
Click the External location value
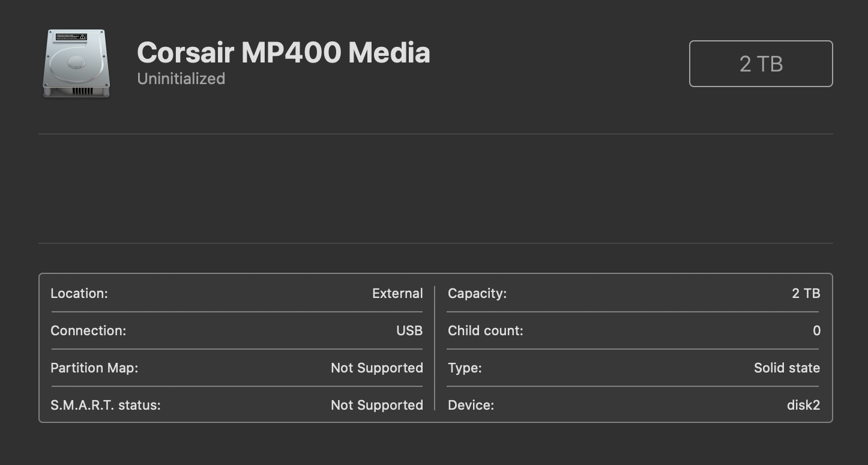coord(397,293)
